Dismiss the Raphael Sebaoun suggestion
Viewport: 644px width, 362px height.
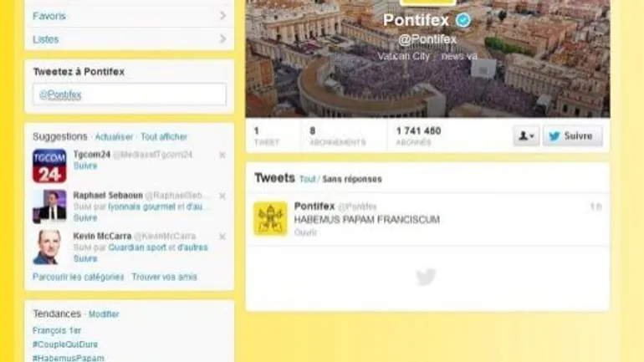tap(222, 196)
